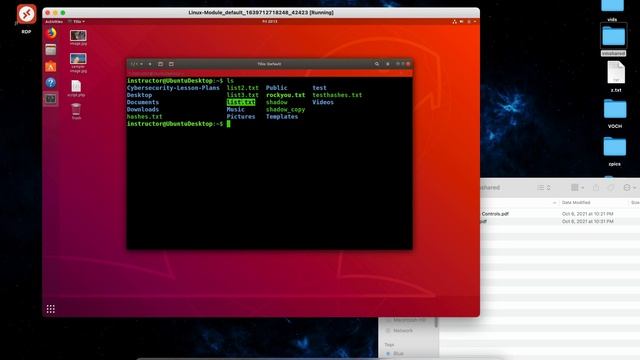Click shadow_copy in terminal listing
The image size is (640, 360).
pyautogui.click(x=285, y=109)
